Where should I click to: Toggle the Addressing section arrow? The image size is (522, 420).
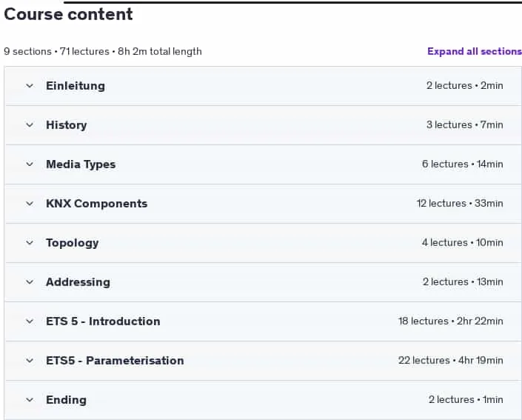[30, 282]
